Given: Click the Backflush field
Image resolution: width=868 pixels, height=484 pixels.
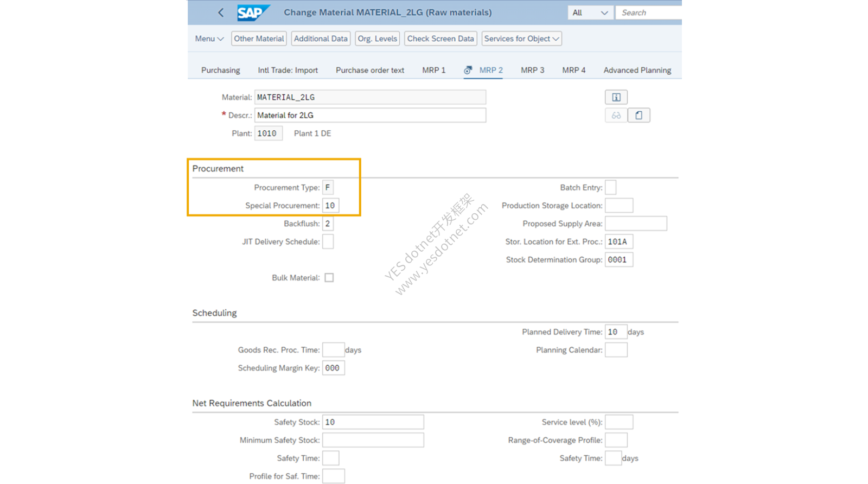Looking at the screenshot, I should click(x=328, y=224).
